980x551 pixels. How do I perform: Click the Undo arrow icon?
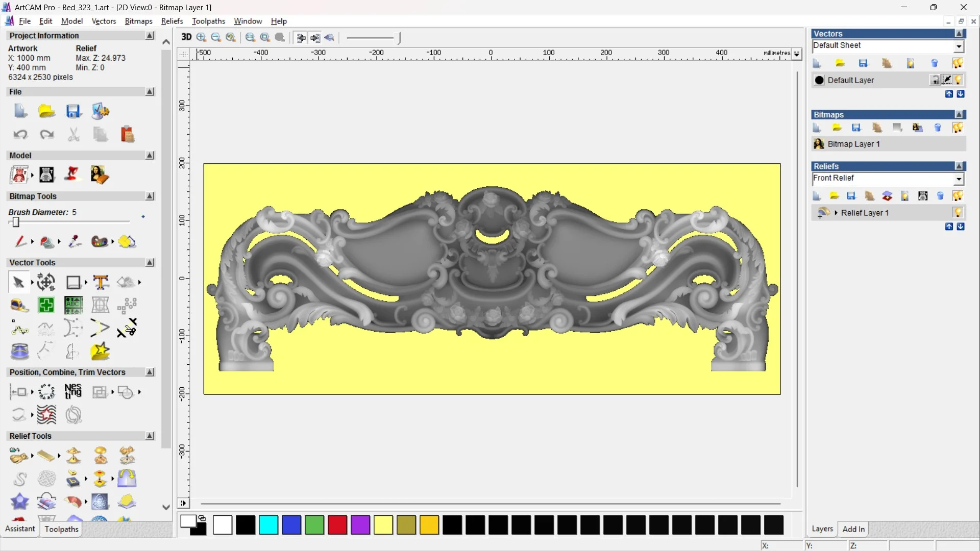20,134
